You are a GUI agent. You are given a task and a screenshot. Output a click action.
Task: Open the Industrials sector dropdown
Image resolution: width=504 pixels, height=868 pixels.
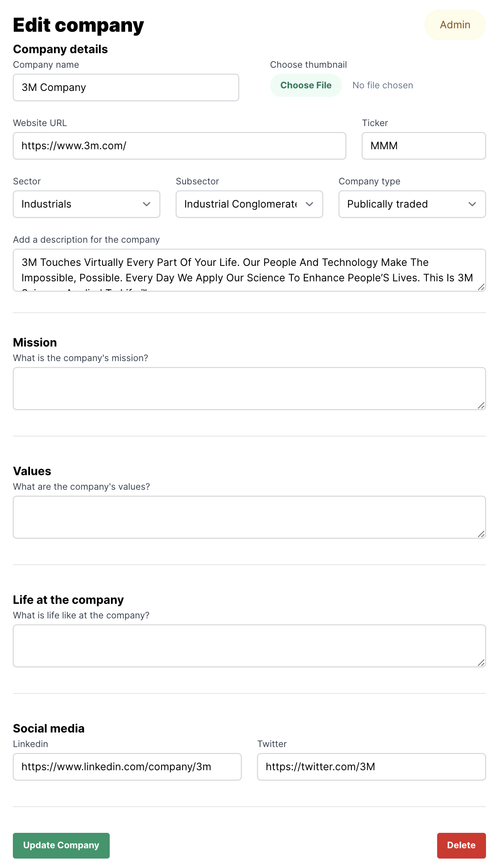click(x=81, y=204)
